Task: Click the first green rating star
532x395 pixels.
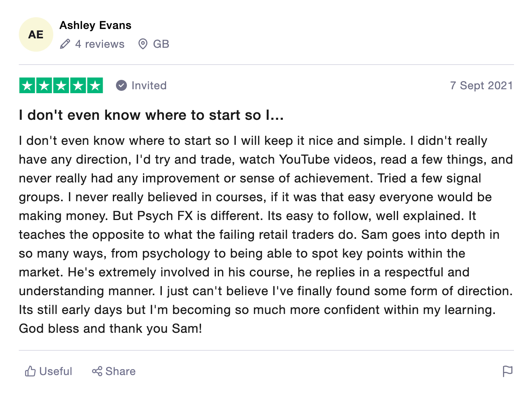Action: pyautogui.click(x=27, y=86)
